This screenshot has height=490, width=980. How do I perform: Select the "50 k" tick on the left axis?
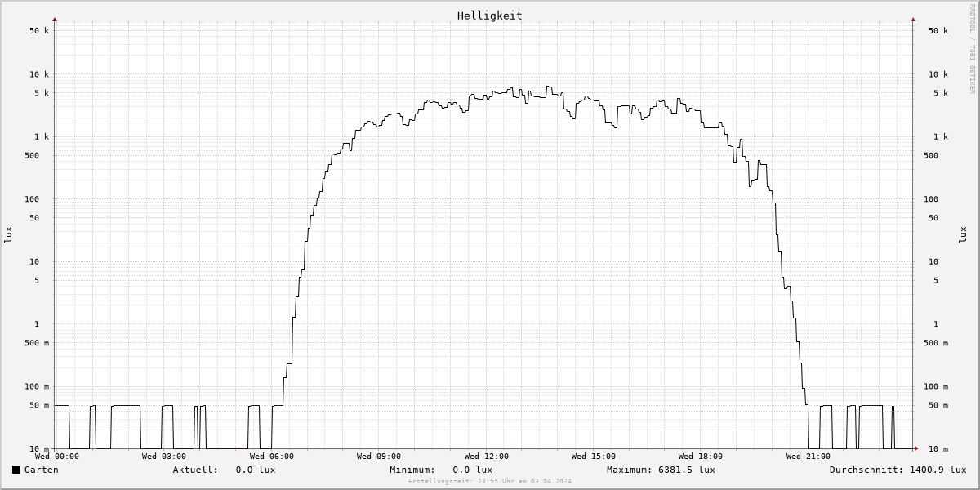tap(39, 31)
